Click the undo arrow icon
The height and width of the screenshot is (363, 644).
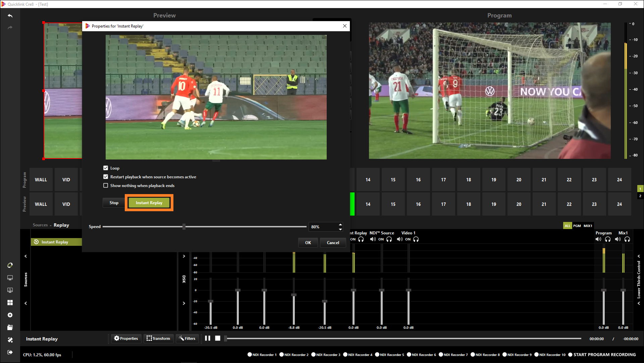pos(10,16)
